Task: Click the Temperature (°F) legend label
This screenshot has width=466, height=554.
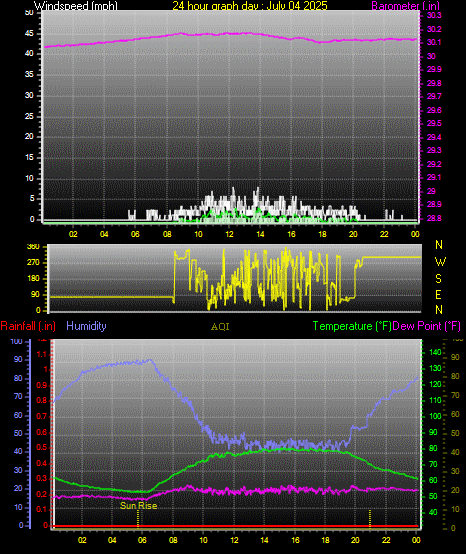Action: (352, 326)
